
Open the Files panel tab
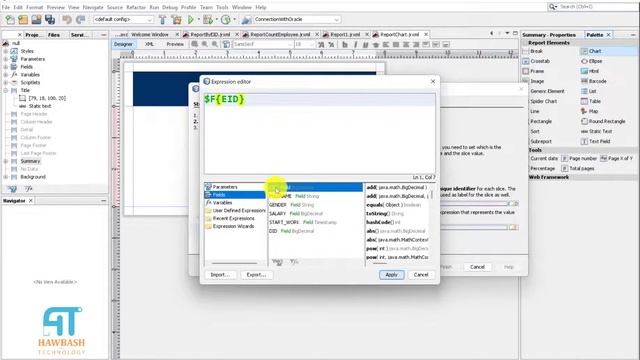[x=54, y=35]
